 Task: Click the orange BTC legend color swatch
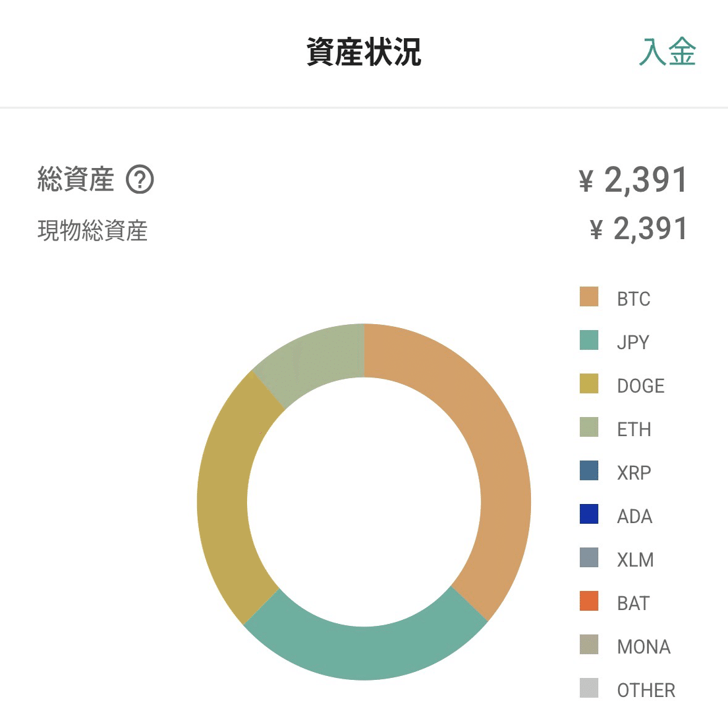click(x=588, y=298)
